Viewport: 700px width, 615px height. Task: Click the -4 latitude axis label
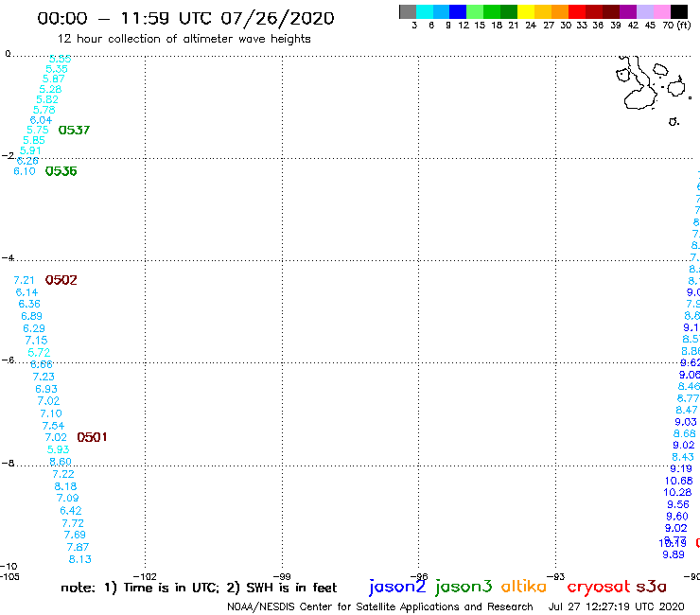point(8,258)
